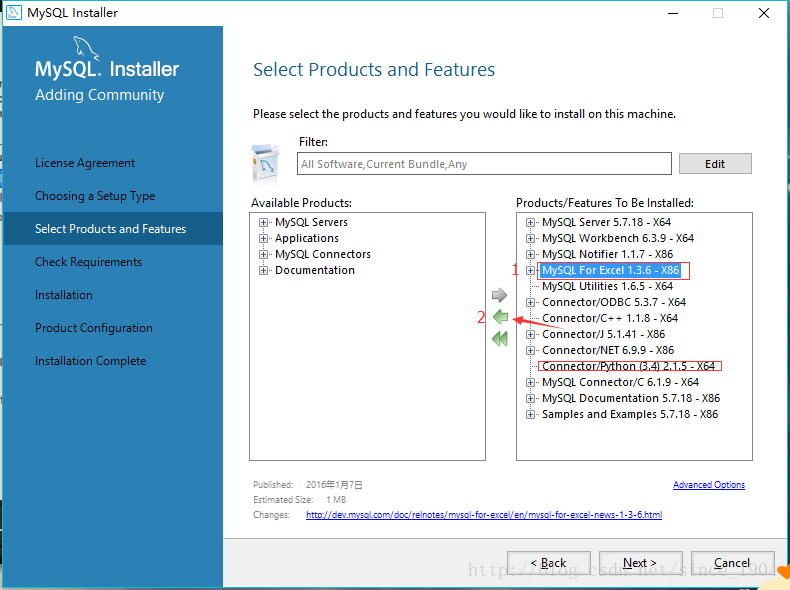Viewport: 790px width, 590px height.
Task: Go to Check Requirements step
Action: click(x=88, y=262)
